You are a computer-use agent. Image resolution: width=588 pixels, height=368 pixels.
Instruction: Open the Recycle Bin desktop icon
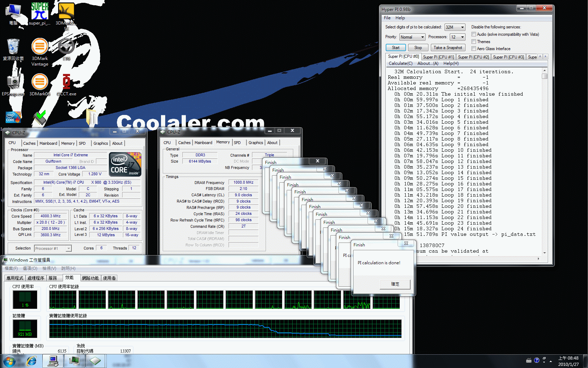[13, 50]
